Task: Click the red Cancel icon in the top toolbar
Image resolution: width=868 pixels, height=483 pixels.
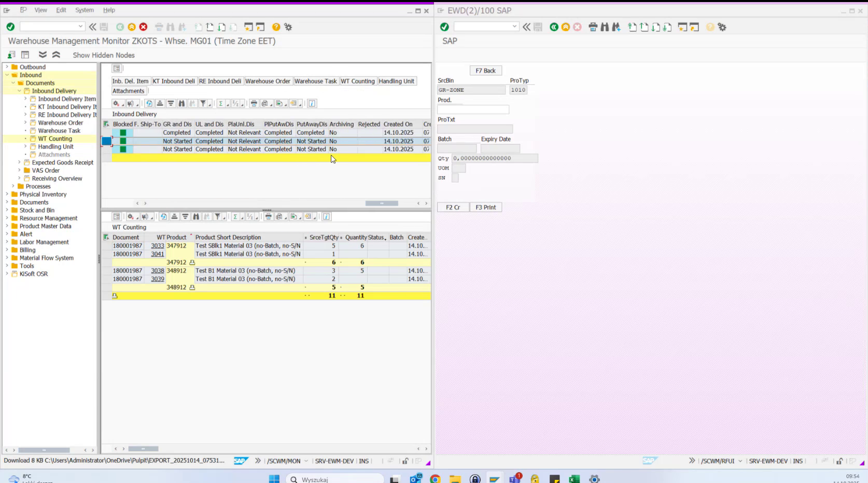Action: click(144, 27)
